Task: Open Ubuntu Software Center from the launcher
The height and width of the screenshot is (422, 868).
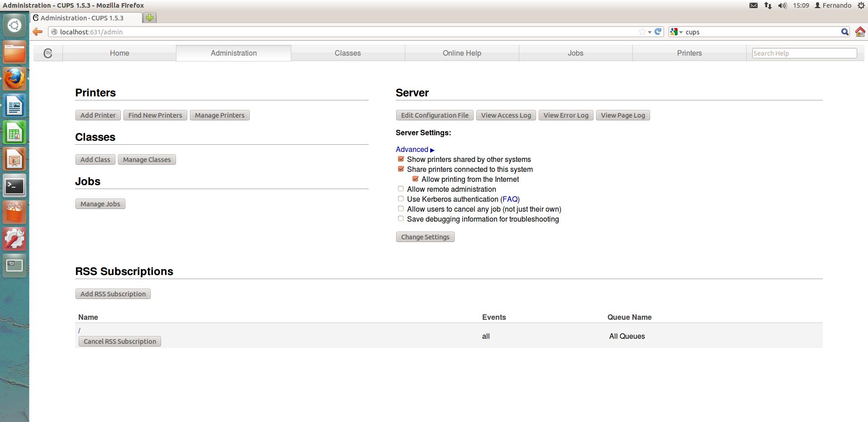Action: coord(14,213)
